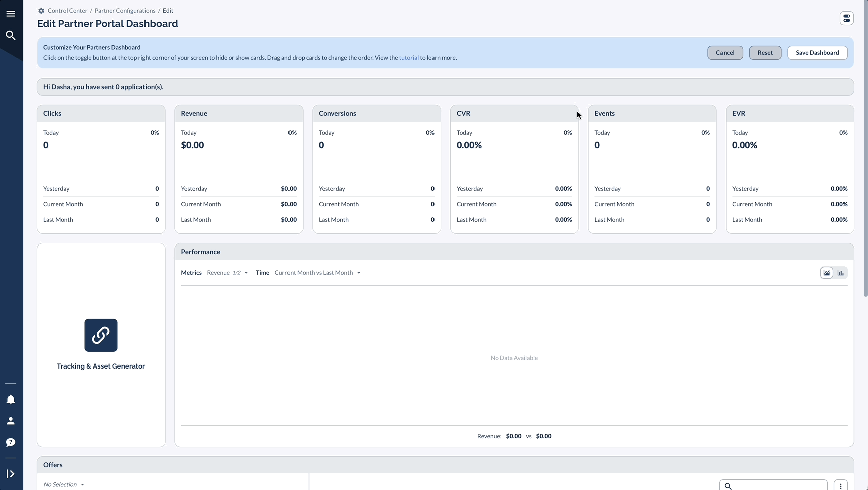868x490 pixels.
Task: Click the Control Center gear icon
Action: click(x=41, y=11)
